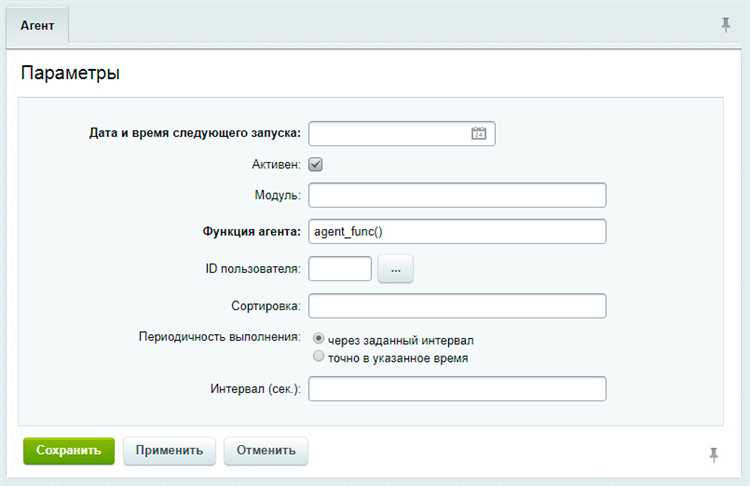This screenshot has height=486, width=750.
Task: Click the 'Периодичность выполнения:' label
Action: [x=220, y=337]
